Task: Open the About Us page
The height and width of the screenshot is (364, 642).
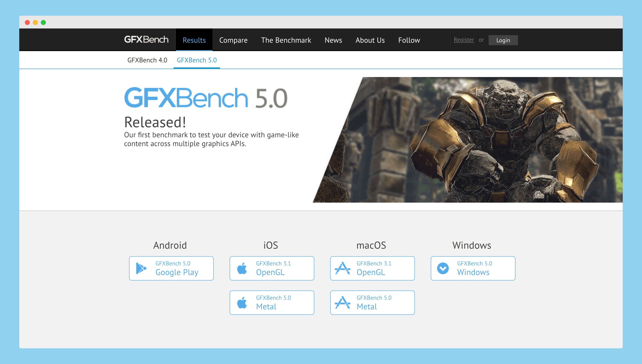Action: [370, 40]
